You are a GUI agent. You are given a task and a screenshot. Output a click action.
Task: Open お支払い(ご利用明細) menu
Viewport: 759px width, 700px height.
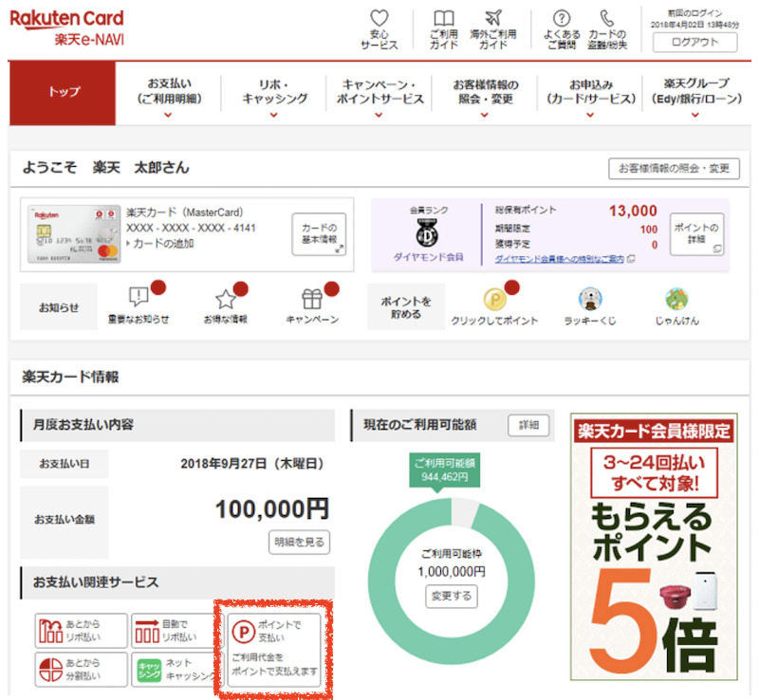169,91
